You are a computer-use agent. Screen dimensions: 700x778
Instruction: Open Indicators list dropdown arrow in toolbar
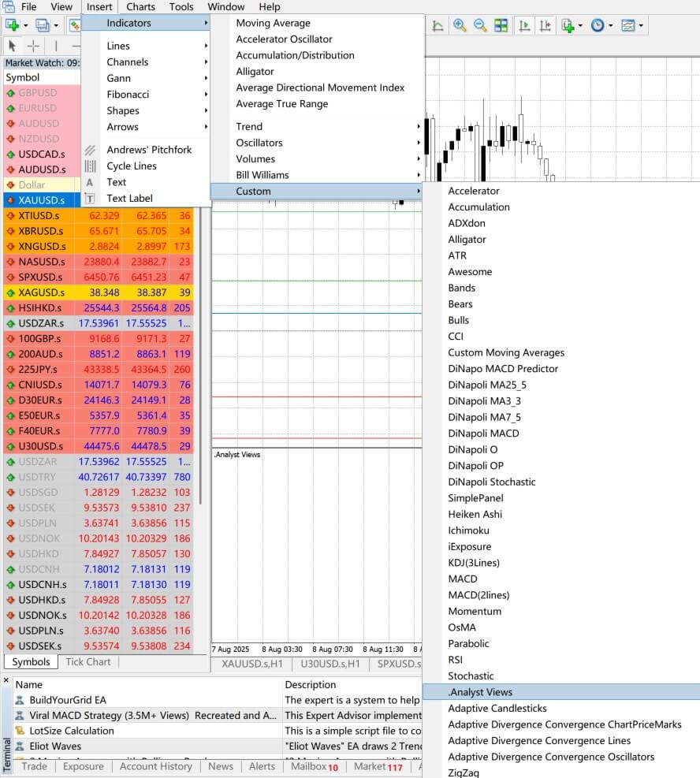(580, 25)
